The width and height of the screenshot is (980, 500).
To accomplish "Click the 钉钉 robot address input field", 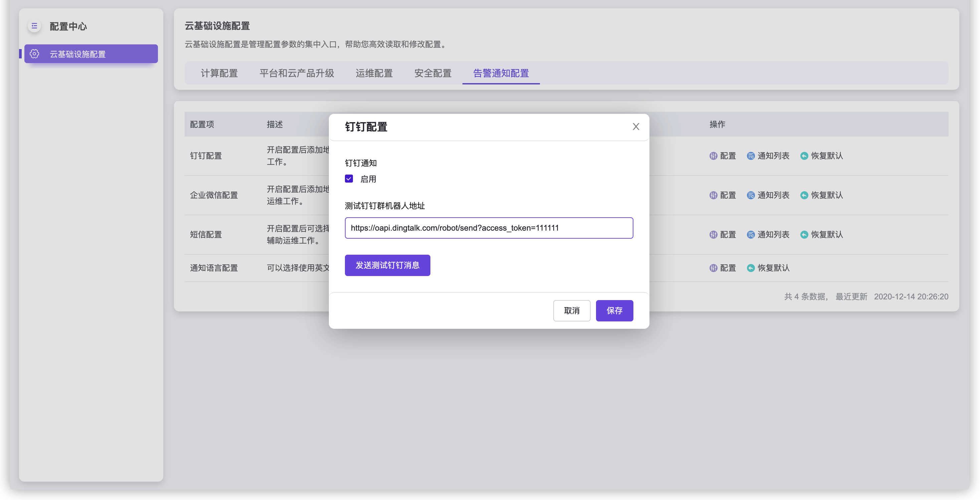I will pos(488,228).
